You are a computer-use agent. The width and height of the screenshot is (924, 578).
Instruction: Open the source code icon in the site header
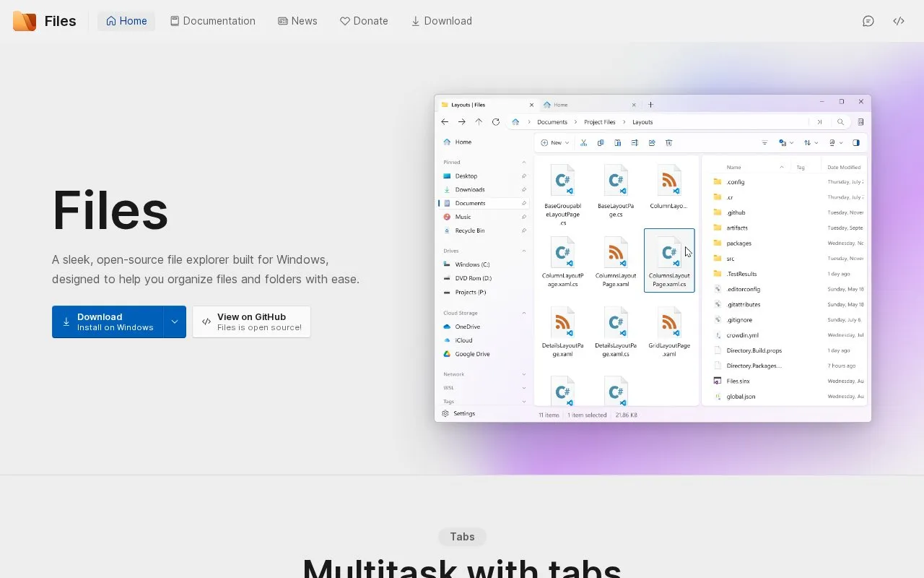(899, 21)
